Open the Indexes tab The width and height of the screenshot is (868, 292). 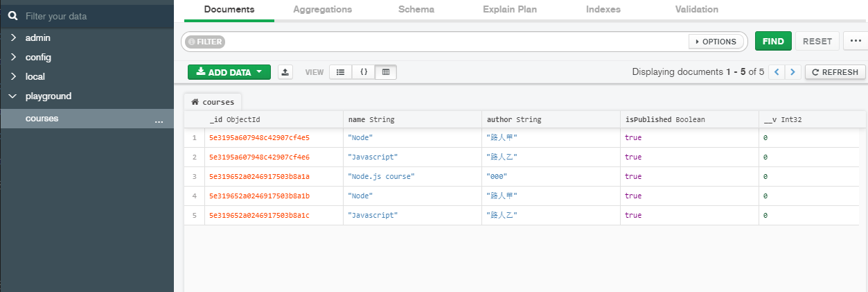pyautogui.click(x=603, y=10)
